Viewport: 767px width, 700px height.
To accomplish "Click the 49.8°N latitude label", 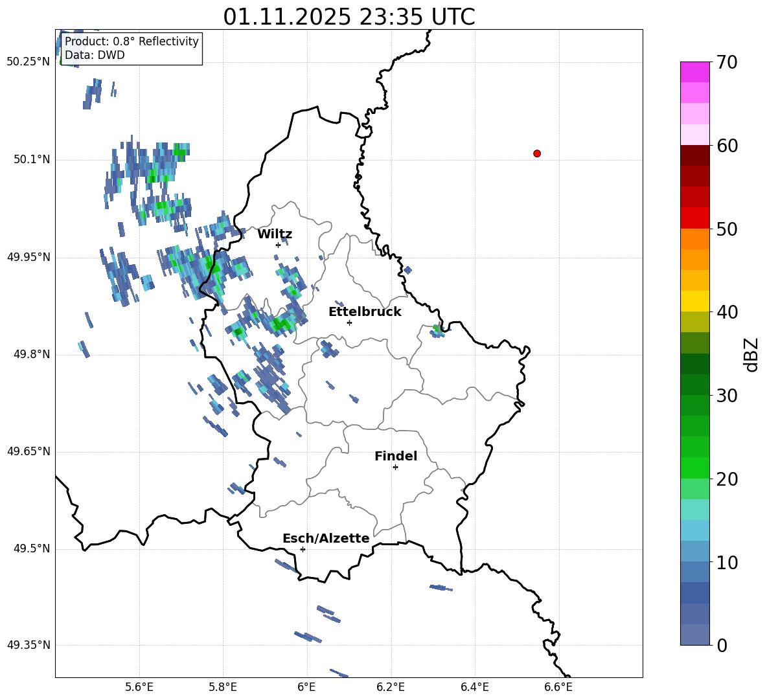I will (x=32, y=354).
